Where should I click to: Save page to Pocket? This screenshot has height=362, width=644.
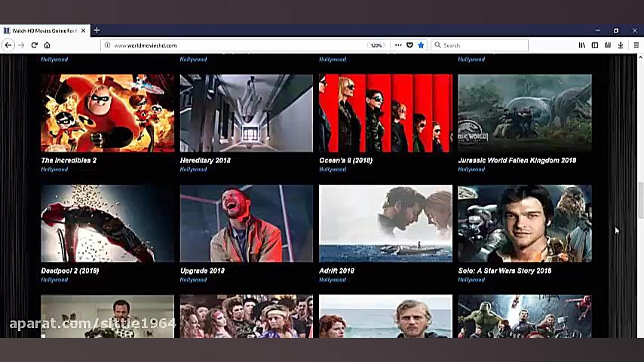tap(409, 45)
